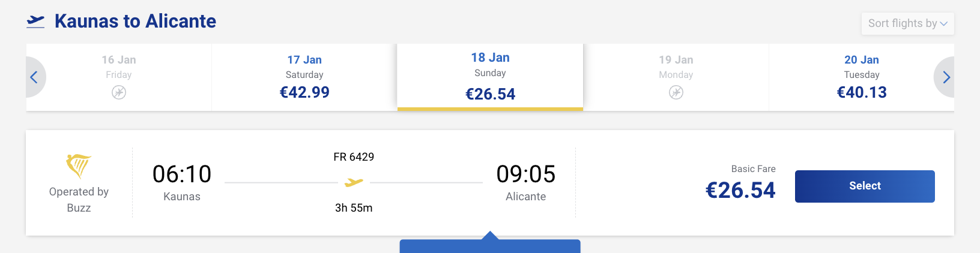Click the no-flight icon under 19 Jan
Viewport: 980px width, 253px height.
[676, 92]
